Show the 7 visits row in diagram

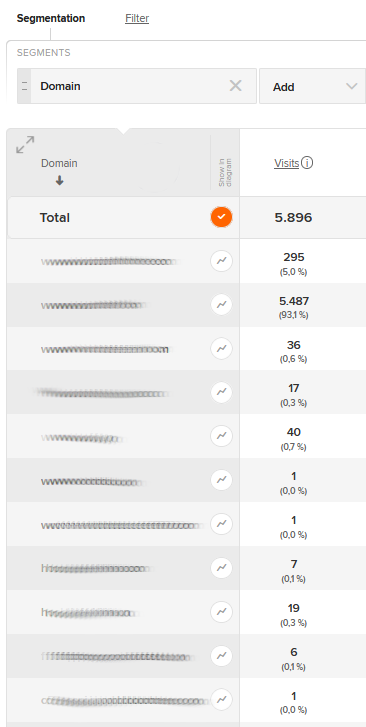click(x=221, y=568)
